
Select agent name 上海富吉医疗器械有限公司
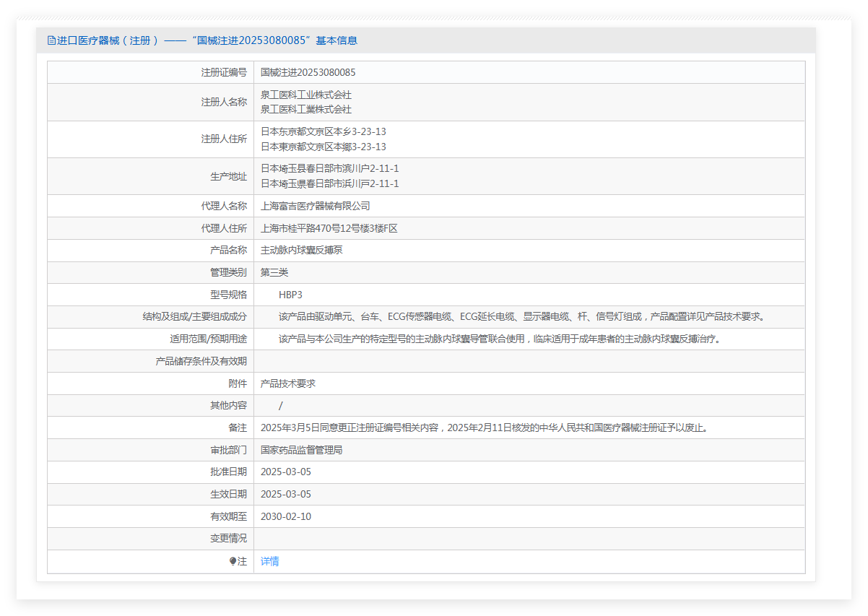316,206
